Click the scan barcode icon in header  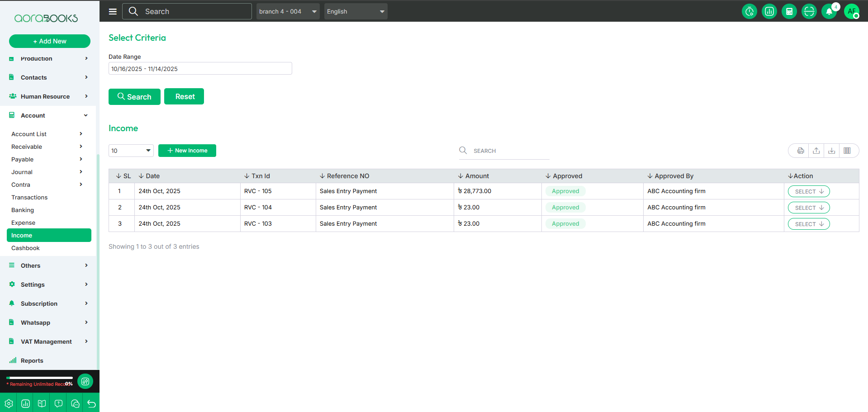click(809, 11)
